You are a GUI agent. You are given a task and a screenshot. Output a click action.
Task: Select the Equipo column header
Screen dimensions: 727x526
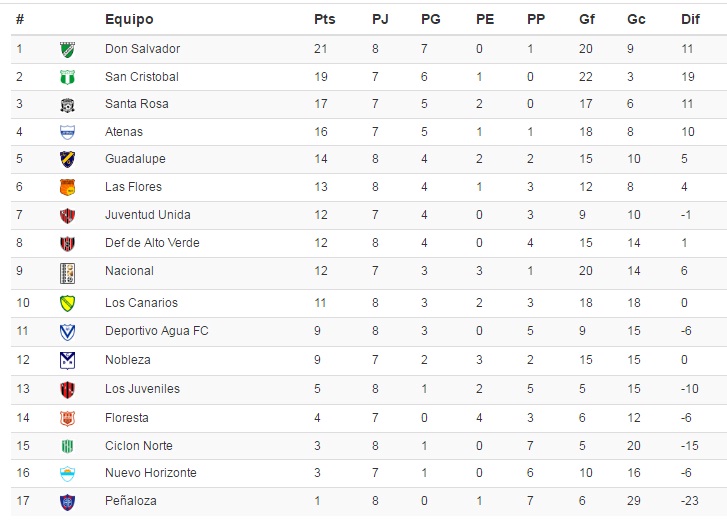[129, 19]
